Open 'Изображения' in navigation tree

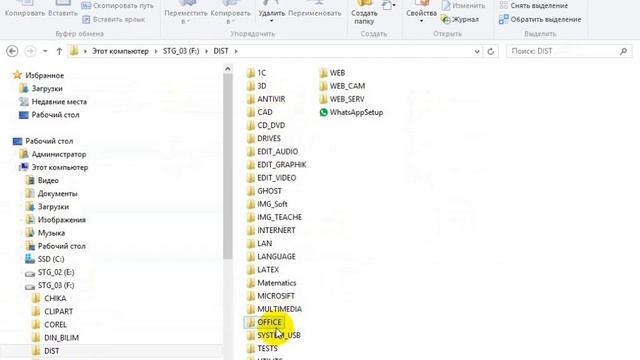[56, 220]
